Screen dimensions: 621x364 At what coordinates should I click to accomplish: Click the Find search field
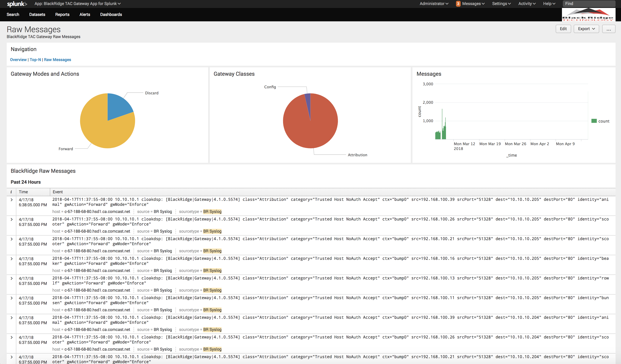pos(589,4)
